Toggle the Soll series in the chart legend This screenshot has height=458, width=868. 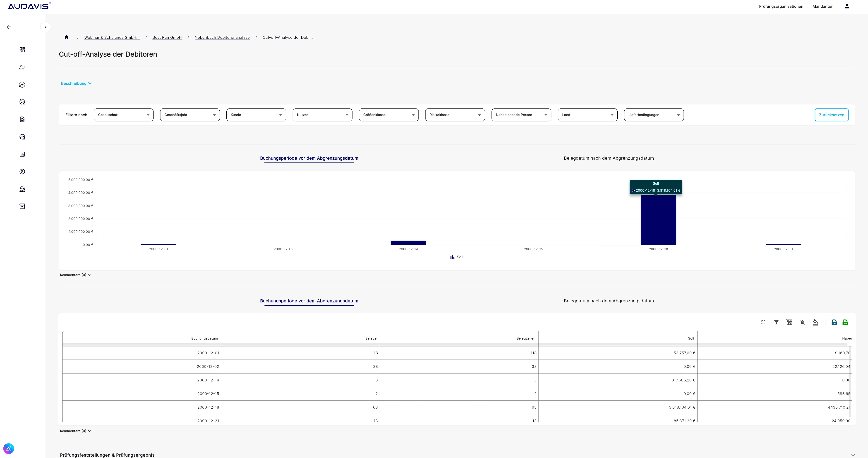tap(457, 257)
